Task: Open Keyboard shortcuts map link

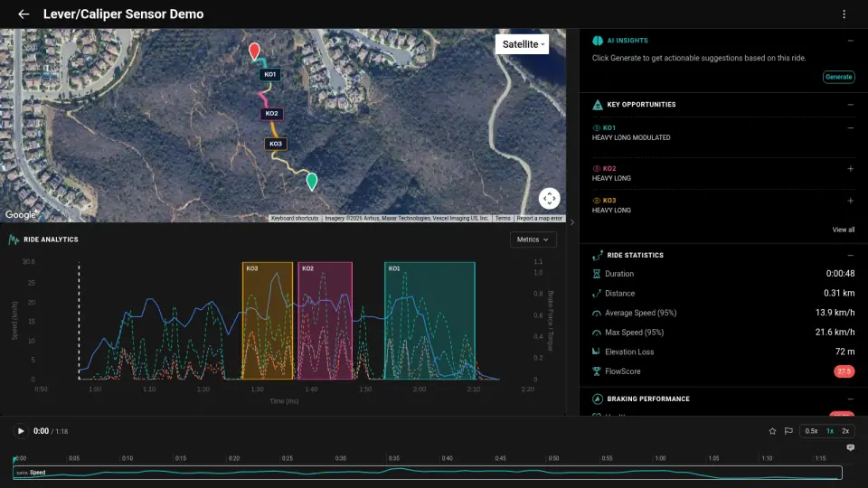Action: tap(295, 219)
